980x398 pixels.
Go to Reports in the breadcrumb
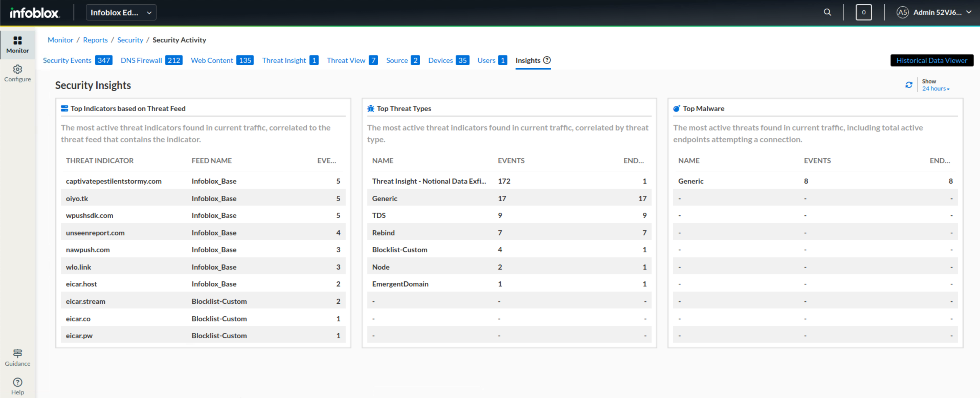click(x=95, y=40)
